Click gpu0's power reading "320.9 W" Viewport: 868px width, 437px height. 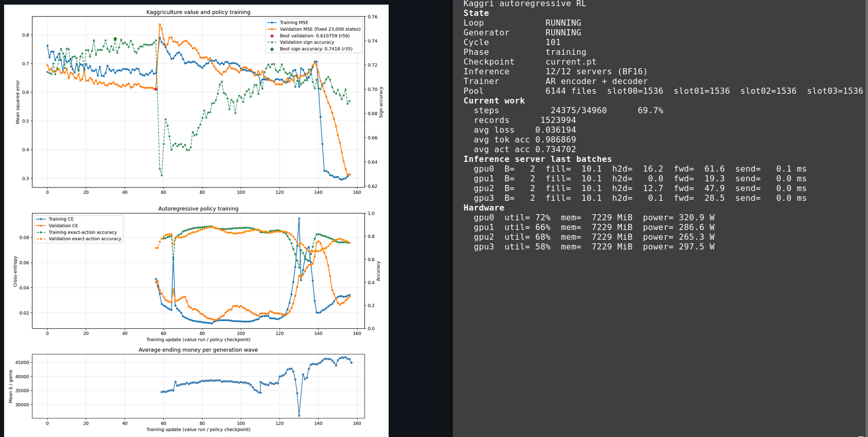[x=696, y=218]
